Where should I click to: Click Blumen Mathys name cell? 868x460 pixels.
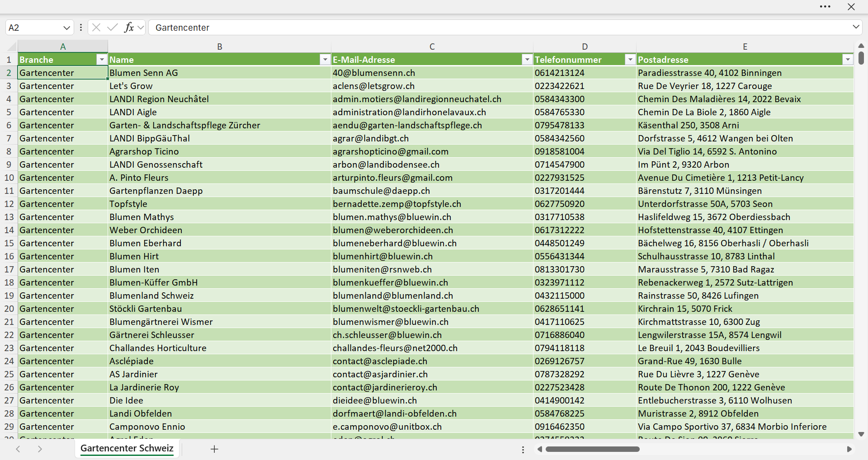point(220,217)
